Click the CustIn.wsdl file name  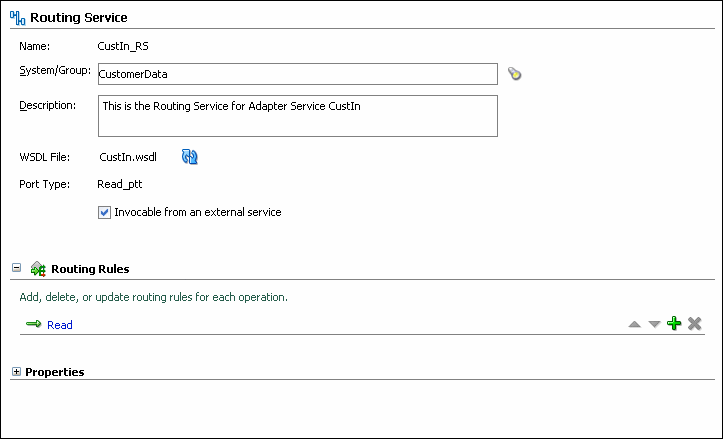tap(128, 157)
